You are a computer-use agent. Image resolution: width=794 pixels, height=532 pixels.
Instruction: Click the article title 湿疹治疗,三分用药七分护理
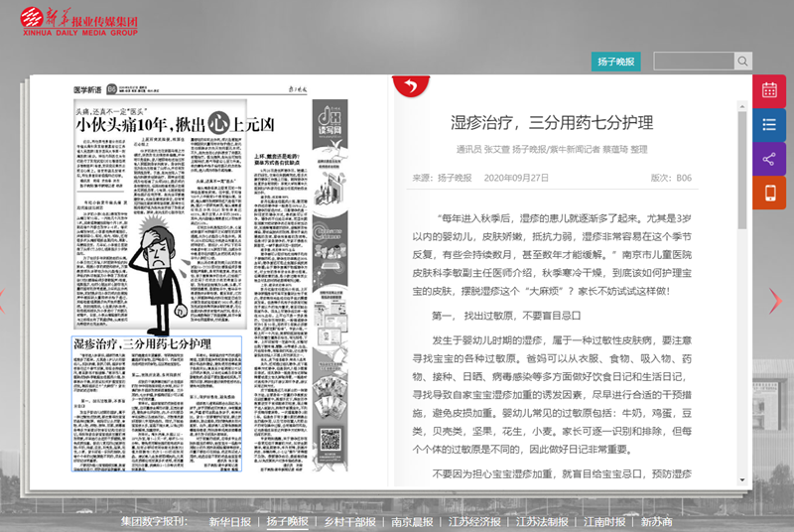(552, 122)
